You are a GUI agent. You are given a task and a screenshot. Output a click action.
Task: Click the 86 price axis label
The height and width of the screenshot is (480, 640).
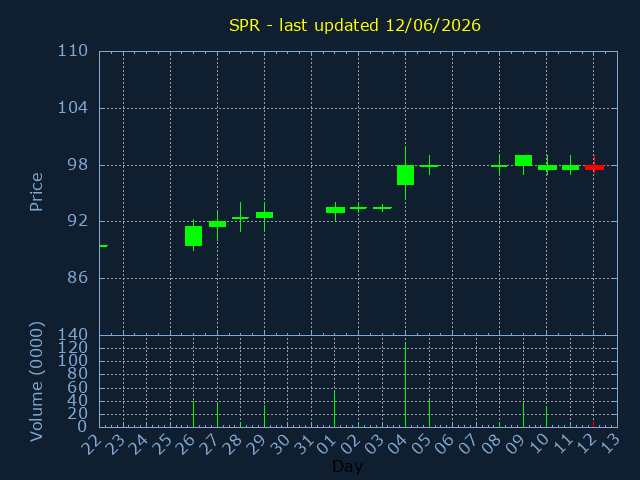tap(78, 278)
